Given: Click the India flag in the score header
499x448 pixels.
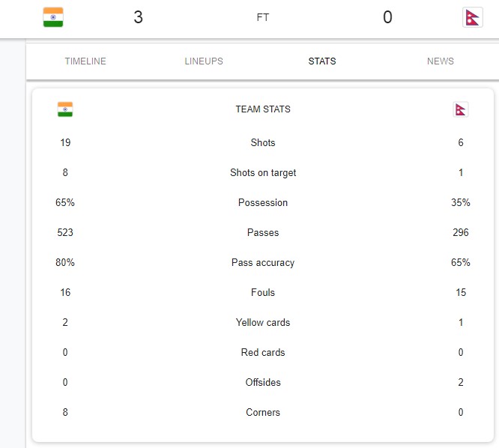Looking at the screenshot, I should pyautogui.click(x=53, y=17).
